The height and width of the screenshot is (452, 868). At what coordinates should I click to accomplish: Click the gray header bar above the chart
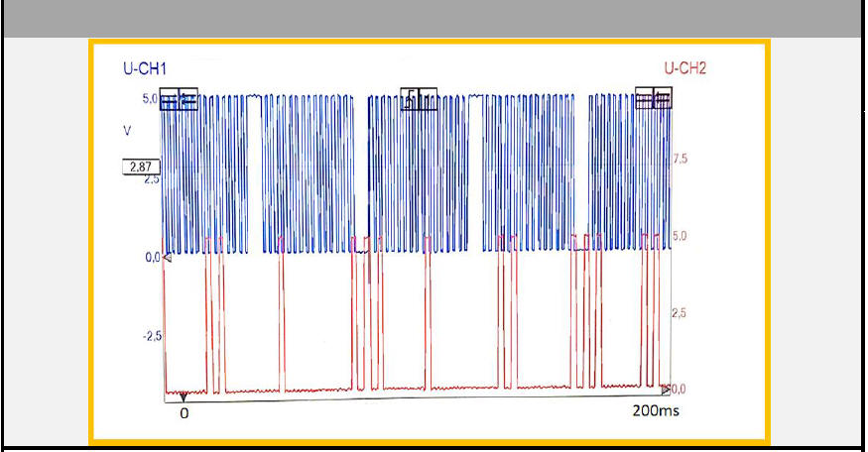[434, 18]
